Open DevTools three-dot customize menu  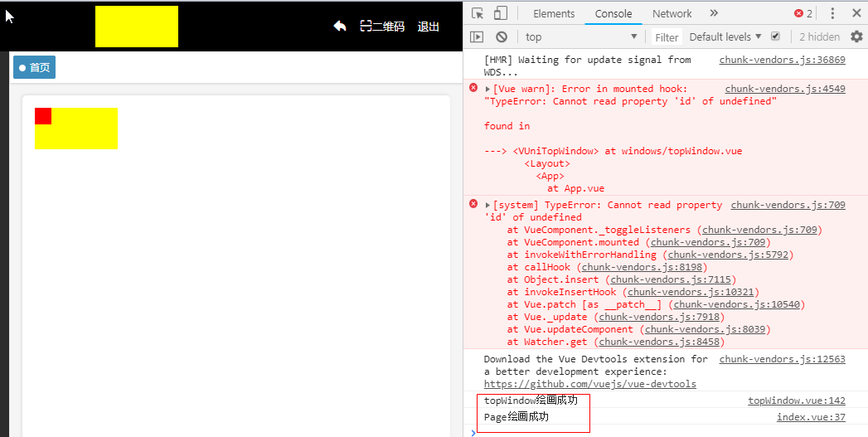(x=832, y=13)
